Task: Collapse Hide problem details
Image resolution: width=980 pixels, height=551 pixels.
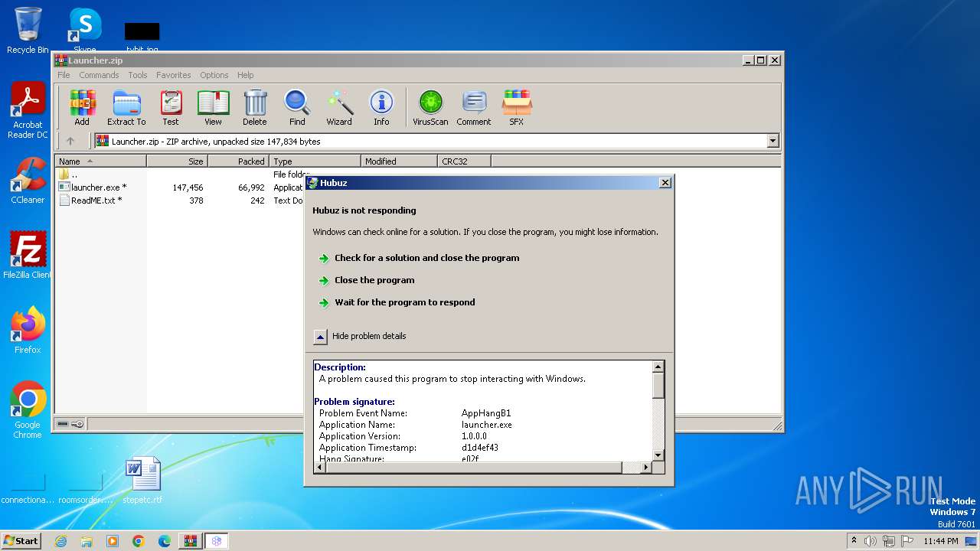Action: point(359,336)
